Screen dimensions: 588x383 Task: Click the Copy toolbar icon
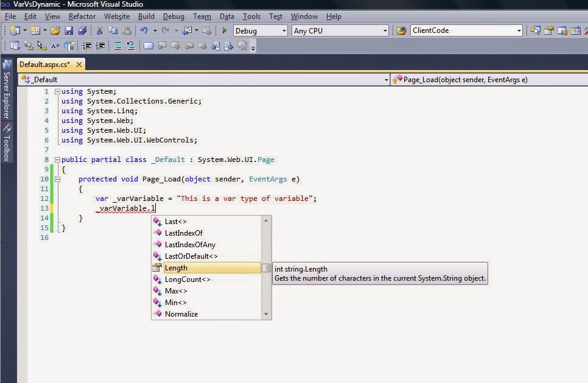[113, 31]
